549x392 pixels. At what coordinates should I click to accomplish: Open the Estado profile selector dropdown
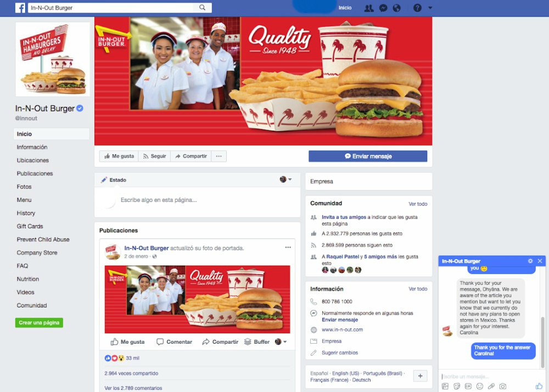[x=285, y=180]
